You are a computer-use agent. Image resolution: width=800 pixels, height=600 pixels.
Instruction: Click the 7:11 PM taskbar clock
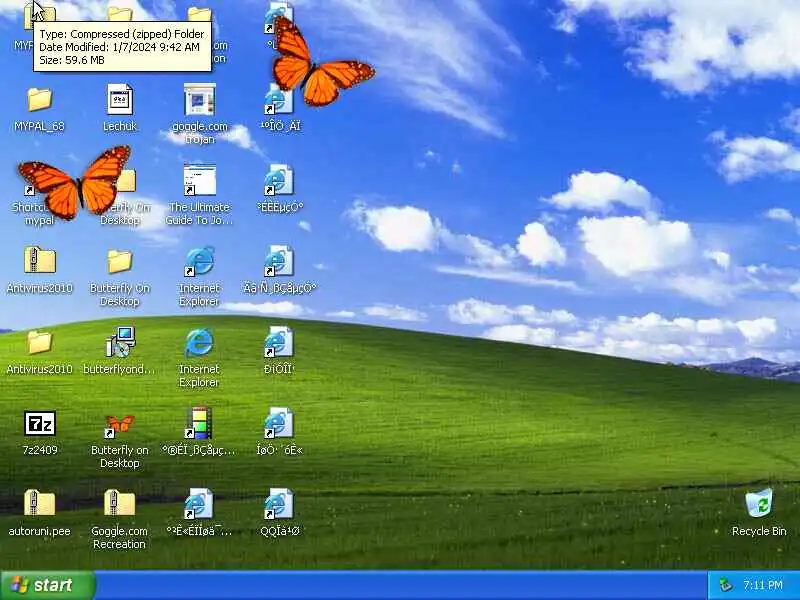click(763, 585)
